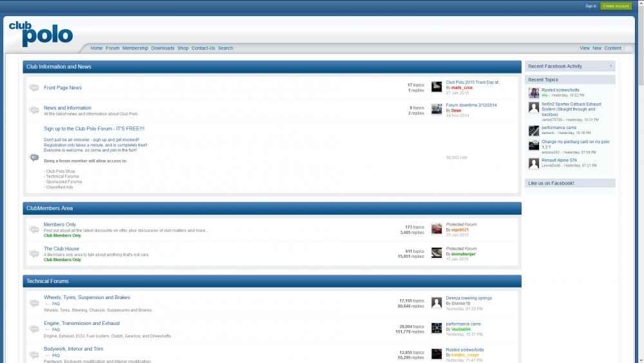Open the avatar in The Club House row
644x363 pixels.
pos(437,253)
